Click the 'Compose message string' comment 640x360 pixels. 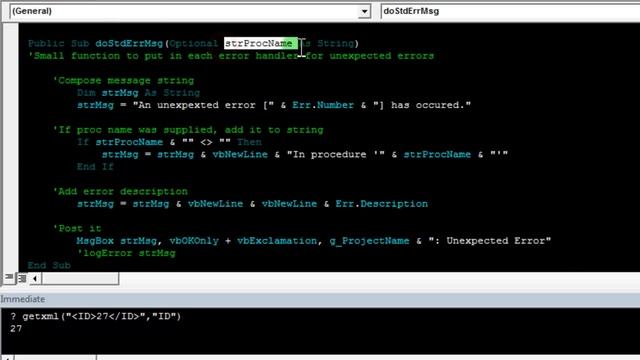123,80
